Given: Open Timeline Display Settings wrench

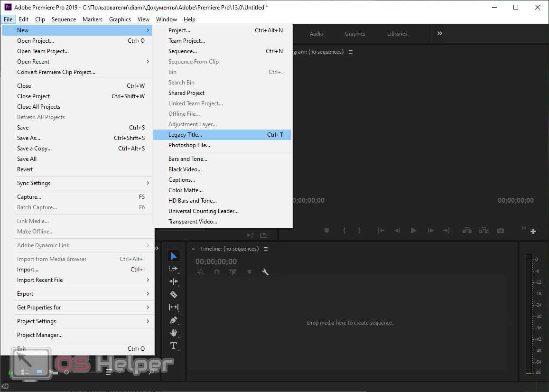Looking at the screenshot, I should [x=265, y=272].
